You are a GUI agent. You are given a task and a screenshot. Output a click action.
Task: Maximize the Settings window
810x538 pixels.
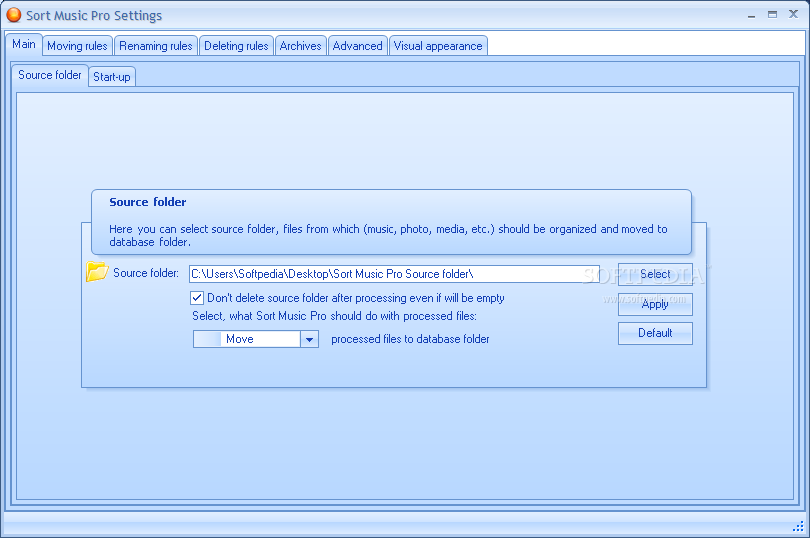pos(772,14)
